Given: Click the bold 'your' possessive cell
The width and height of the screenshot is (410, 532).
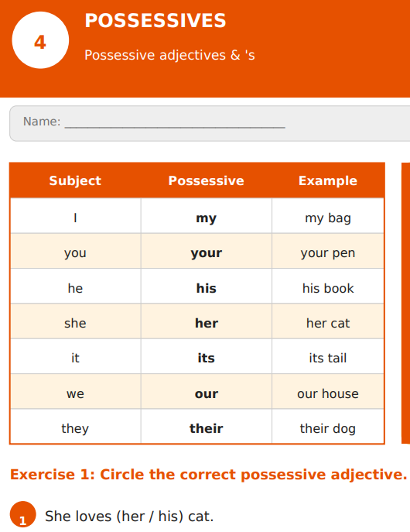Looking at the screenshot, I should (207, 251).
